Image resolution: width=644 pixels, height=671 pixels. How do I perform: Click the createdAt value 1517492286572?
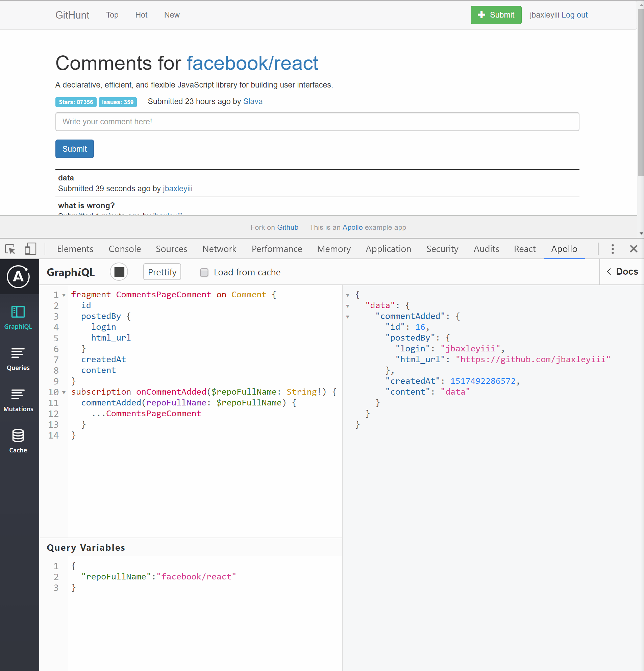click(483, 381)
